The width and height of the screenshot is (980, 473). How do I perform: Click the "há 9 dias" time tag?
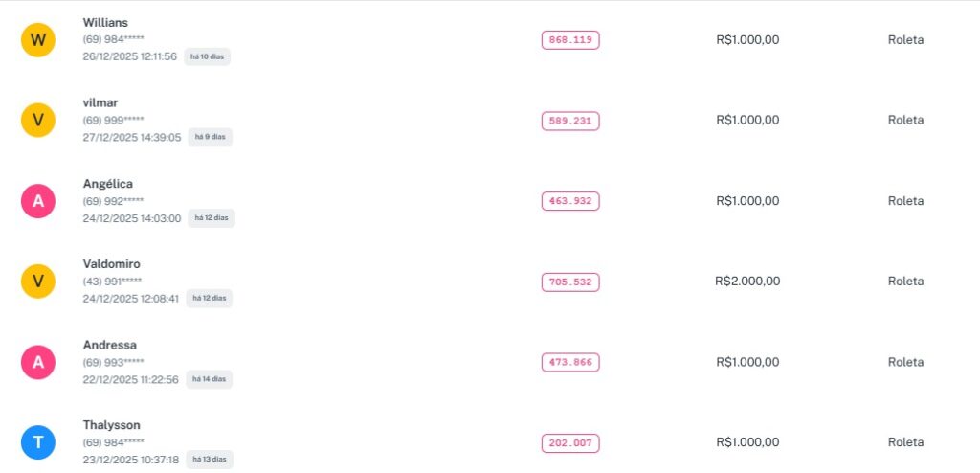coord(210,137)
